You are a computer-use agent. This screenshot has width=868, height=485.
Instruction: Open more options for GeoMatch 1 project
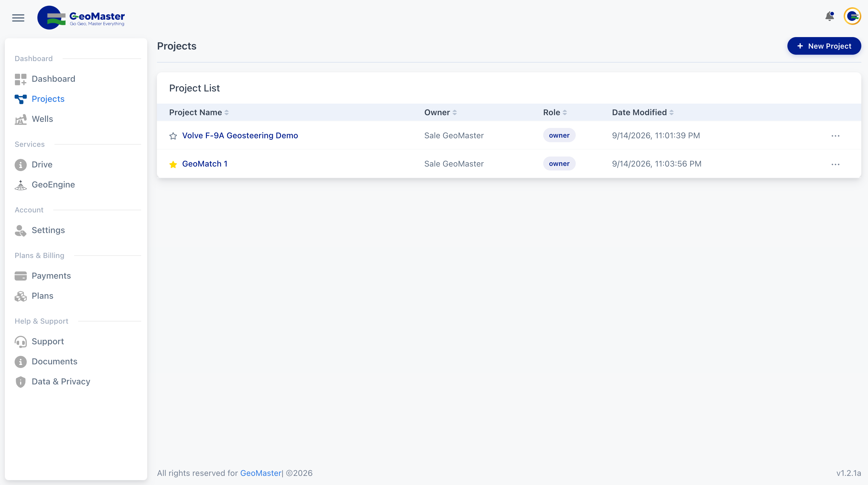point(835,164)
